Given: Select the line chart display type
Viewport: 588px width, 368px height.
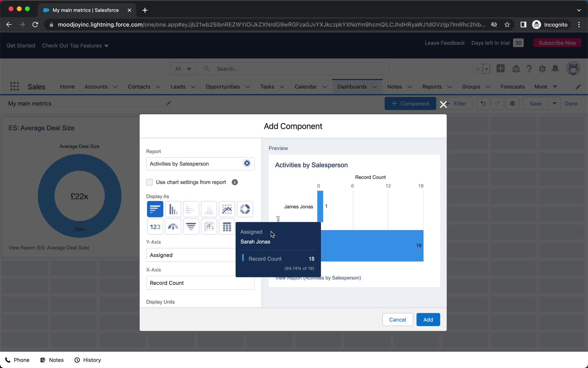Looking at the screenshot, I should point(227,209).
